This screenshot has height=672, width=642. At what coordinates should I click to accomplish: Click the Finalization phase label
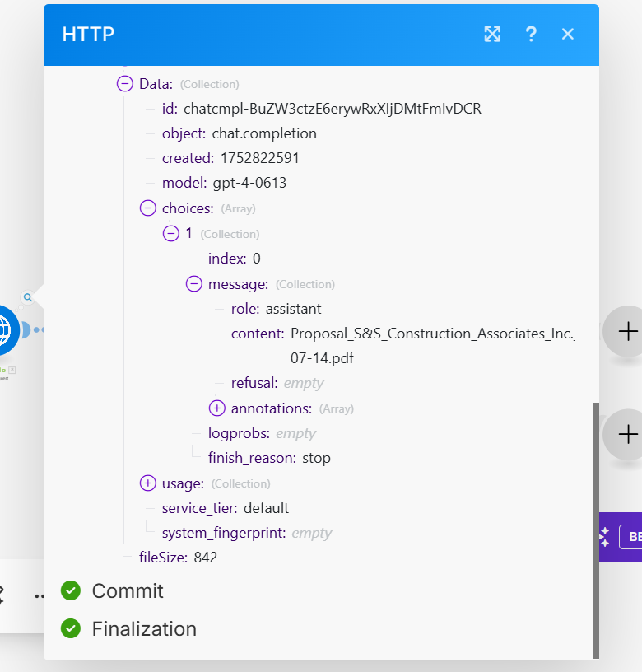[144, 629]
